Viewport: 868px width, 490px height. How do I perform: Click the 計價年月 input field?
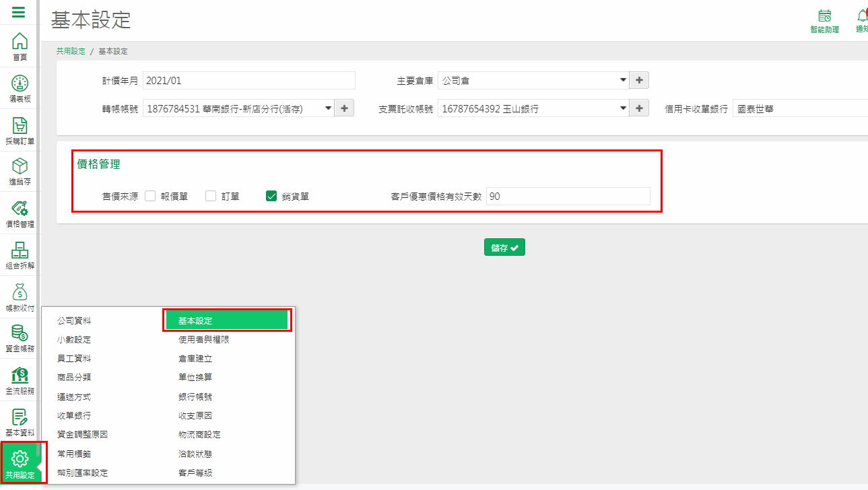tap(248, 80)
